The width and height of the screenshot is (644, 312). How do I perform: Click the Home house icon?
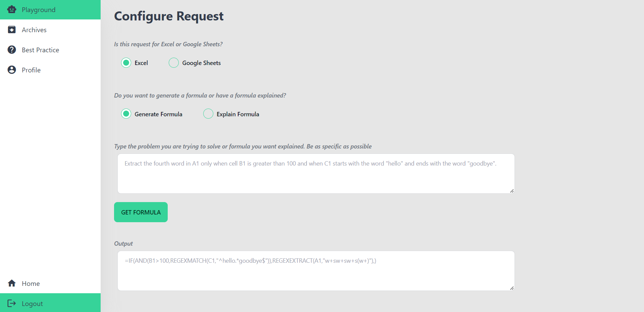12,283
